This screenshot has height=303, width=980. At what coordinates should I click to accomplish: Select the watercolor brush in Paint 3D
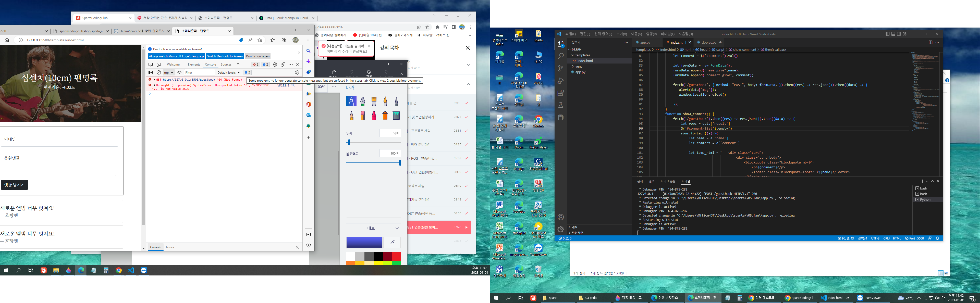tap(385, 101)
